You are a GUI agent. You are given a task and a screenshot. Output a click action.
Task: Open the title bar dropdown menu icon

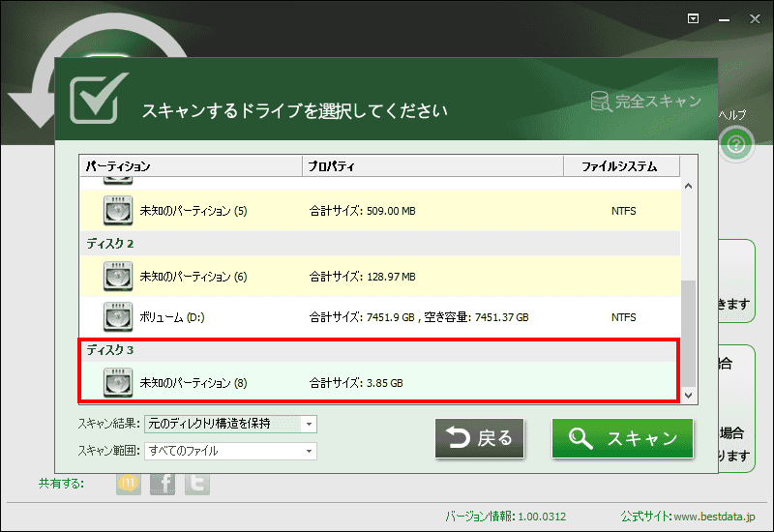[693, 18]
